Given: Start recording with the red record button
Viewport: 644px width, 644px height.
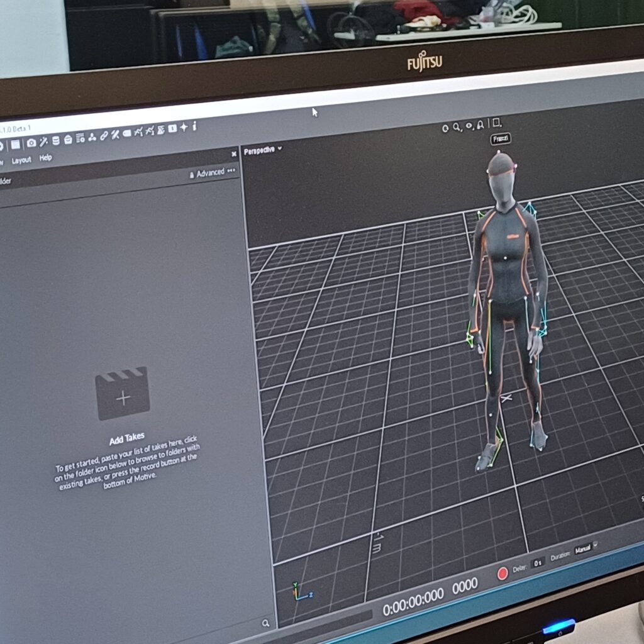Looking at the screenshot, I should (x=502, y=574).
